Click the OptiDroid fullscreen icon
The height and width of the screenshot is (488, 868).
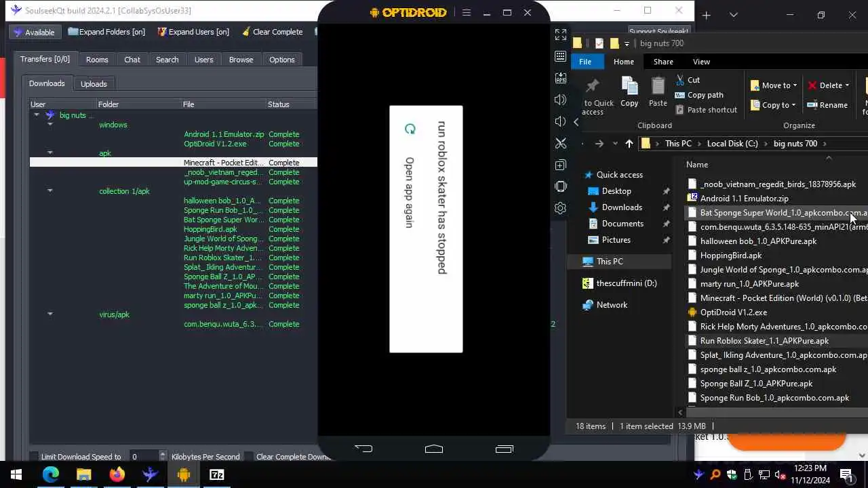pyautogui.click(x=561, y=35)
